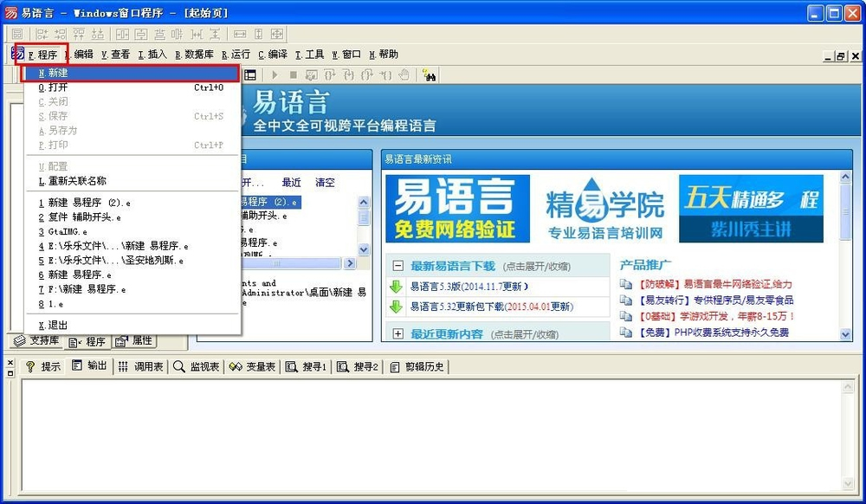Open the 【易友转行】 promotion link
866x504 pixels.
pyautogui.click(x=716, y=300)
